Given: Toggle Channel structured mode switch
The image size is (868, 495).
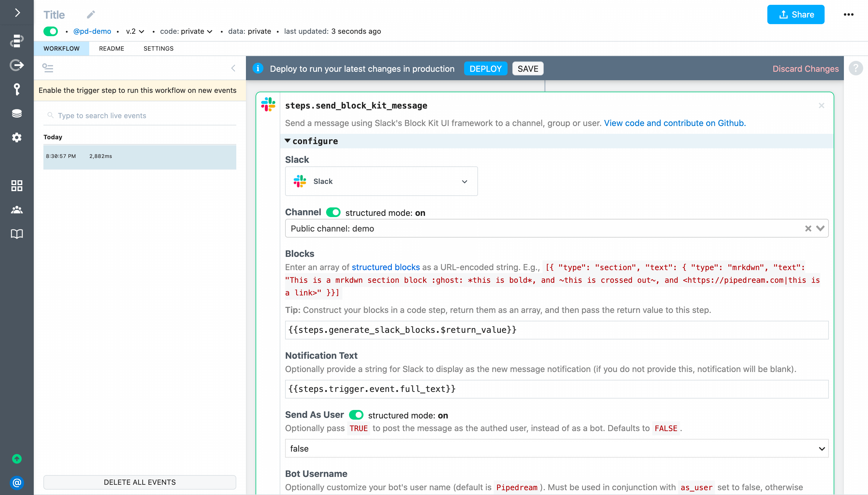Looking at the screenshot, I should pos(333,213).
